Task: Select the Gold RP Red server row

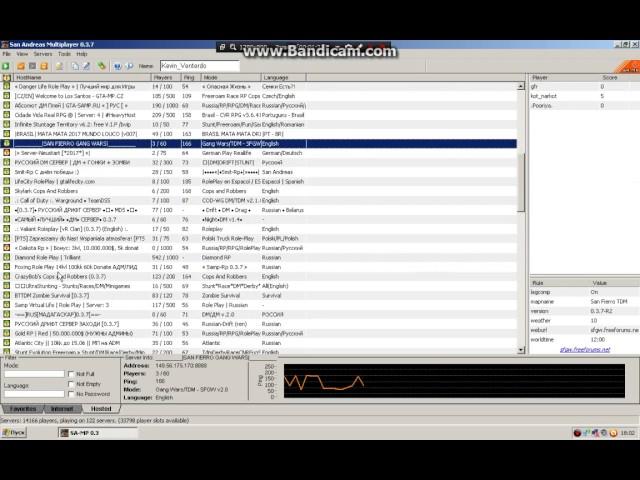Action: click(x=259, y=333)
